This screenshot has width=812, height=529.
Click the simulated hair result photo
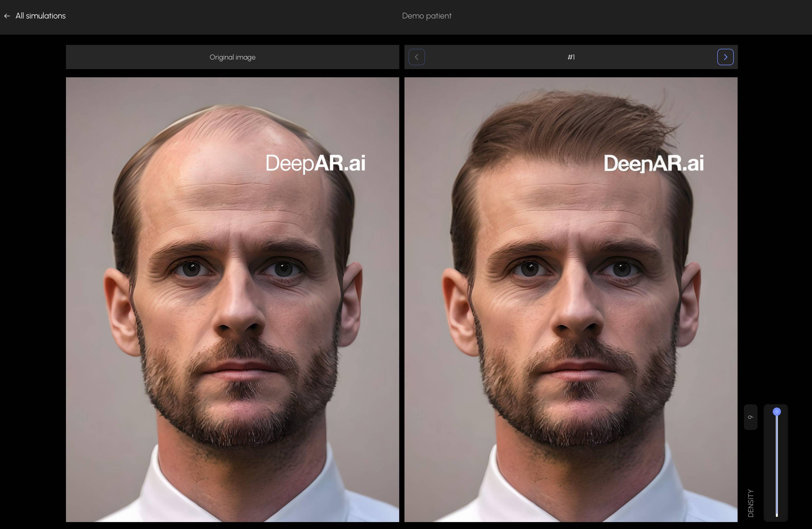pyautogui.click(x=571, y=299)
